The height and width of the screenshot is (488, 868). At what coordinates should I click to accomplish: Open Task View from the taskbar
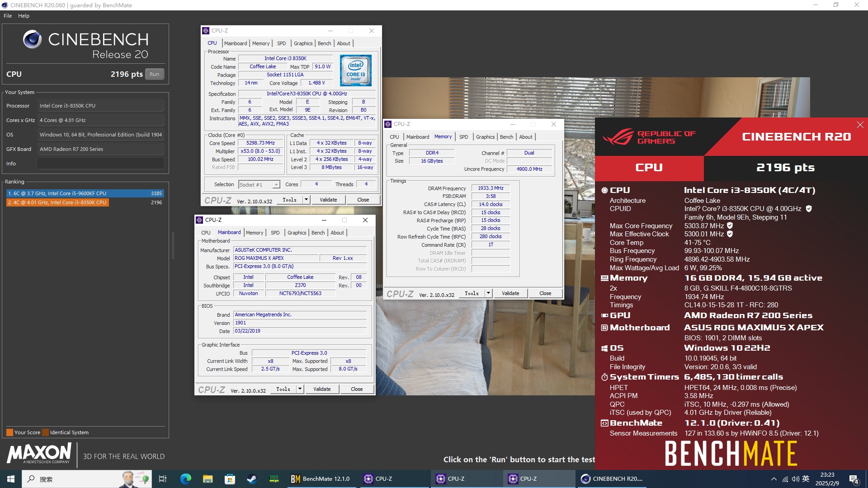(163, 479)
